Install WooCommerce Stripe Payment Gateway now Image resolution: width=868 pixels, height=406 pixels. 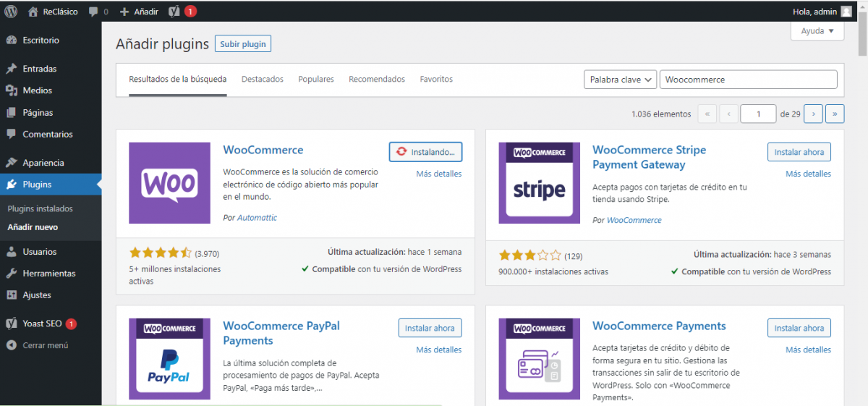pos(799,152)
